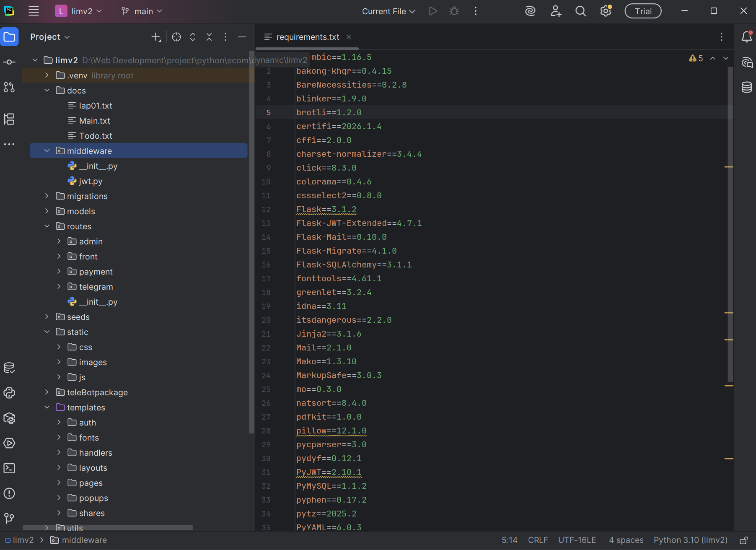The height and width of the screenshot is (550, 756).
Task: Select the teleBotpackage folder
Action: (x=139, y=392)
